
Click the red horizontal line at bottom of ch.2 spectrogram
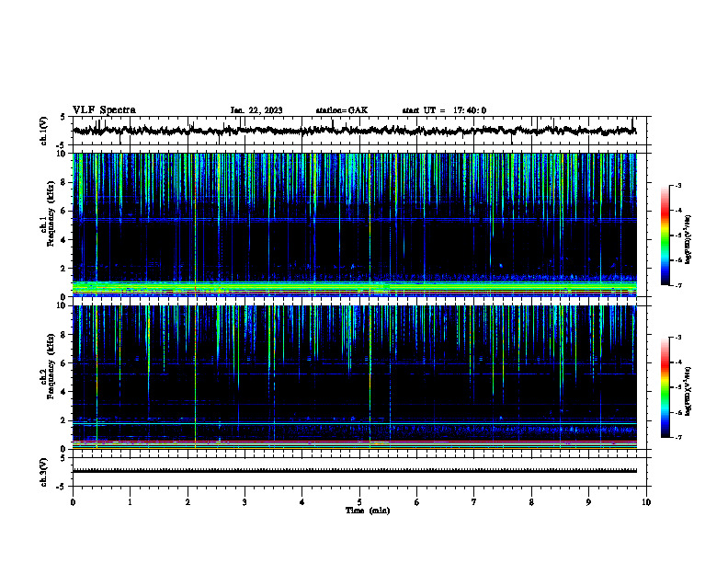point(355,442)
